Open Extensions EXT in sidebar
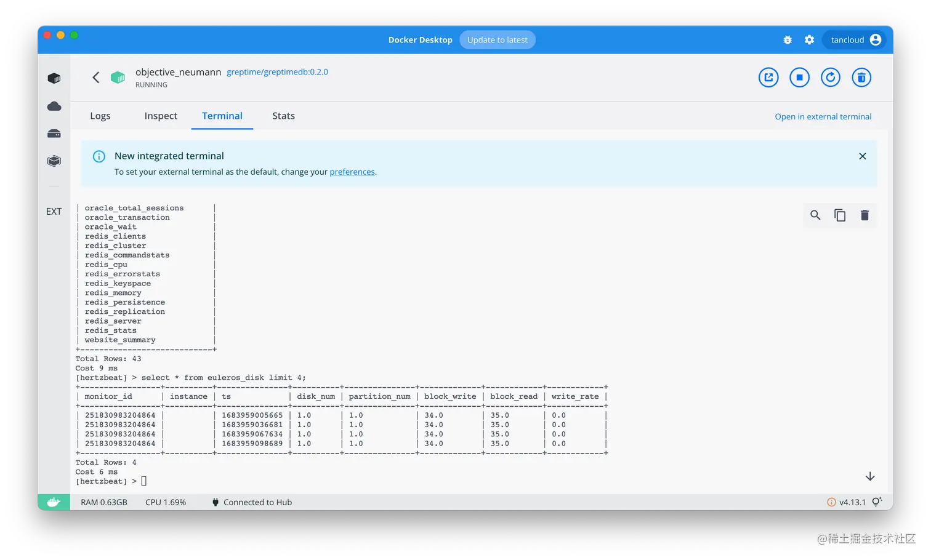 pos(54,211)
